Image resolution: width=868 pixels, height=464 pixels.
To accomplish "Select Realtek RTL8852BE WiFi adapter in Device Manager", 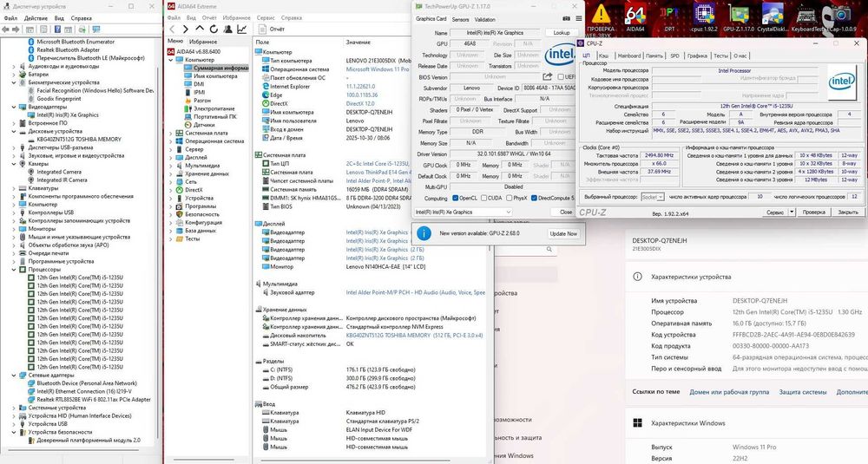I will (x=94, y=399).
